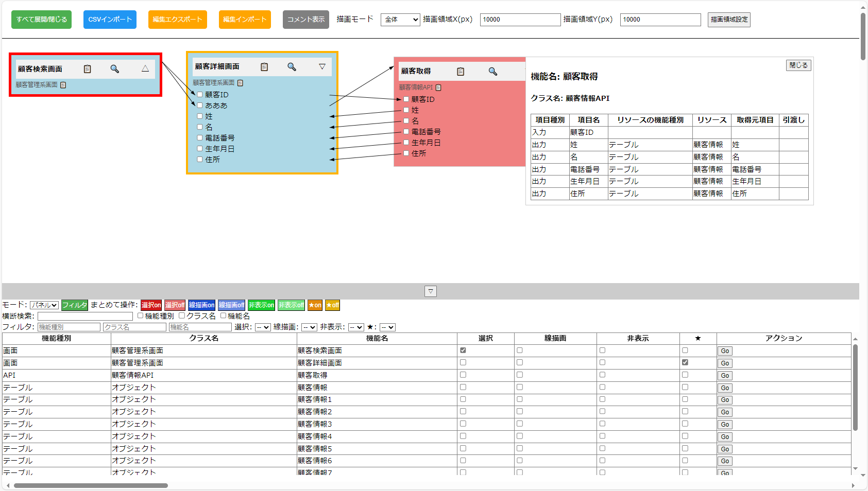This screenshot has height=491, width=868.
Task: Switch to フィルタ mode
Action: (75, 305)
